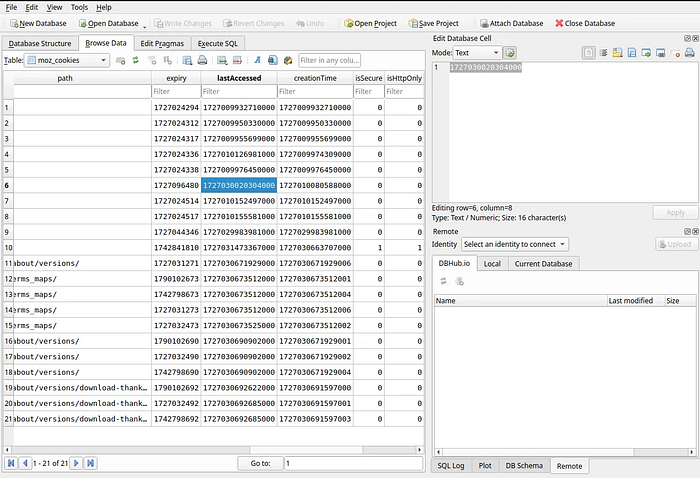Click the red Close Database button
Screen dimensions: 700x478
tap(585, 23)
